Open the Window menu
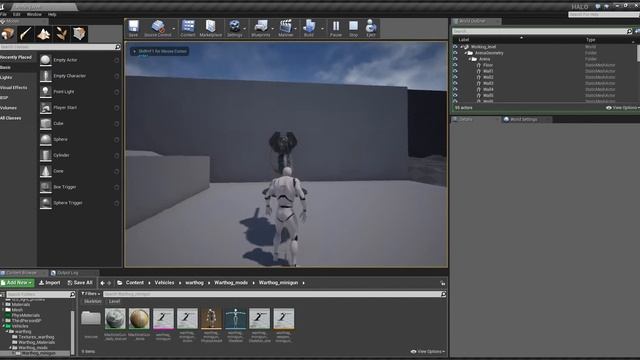This screenshot has height=360, width=640. [x=34, y=14]
